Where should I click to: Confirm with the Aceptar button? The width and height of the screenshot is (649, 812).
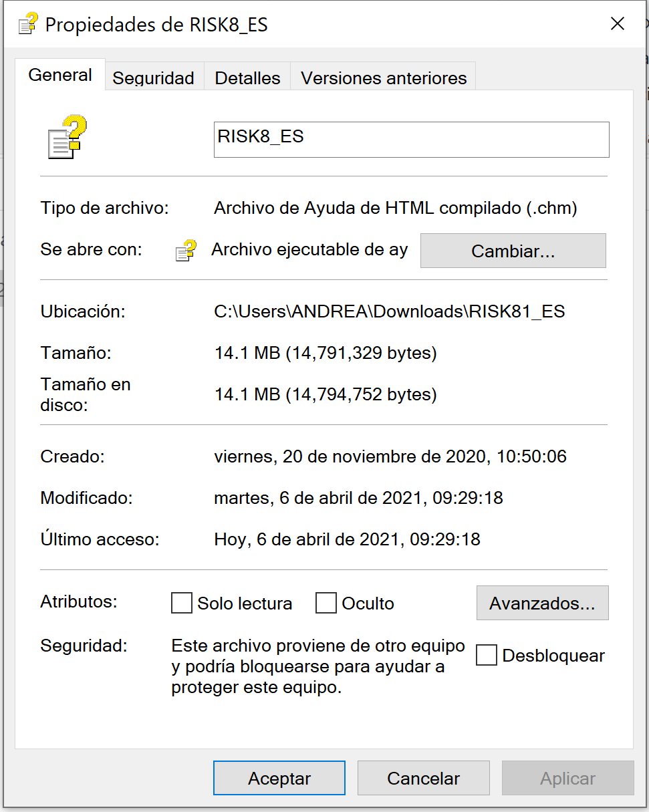[279, 778]
